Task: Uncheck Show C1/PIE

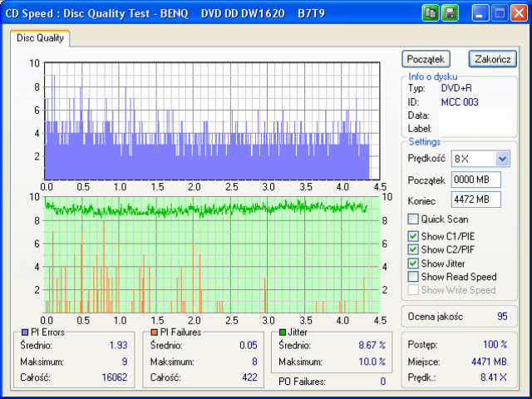Action: (413, 236)
